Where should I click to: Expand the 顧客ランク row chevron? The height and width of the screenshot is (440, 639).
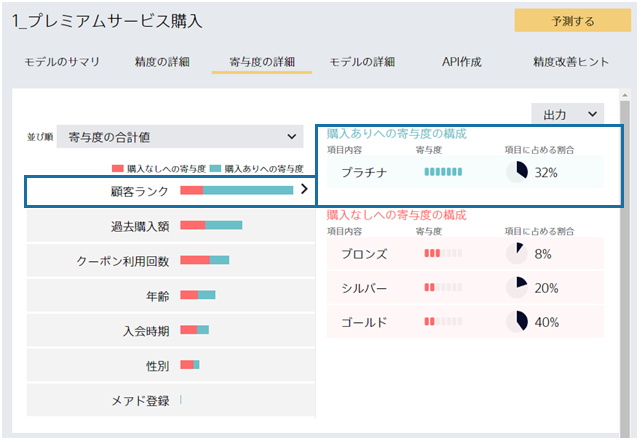(304, 189)
